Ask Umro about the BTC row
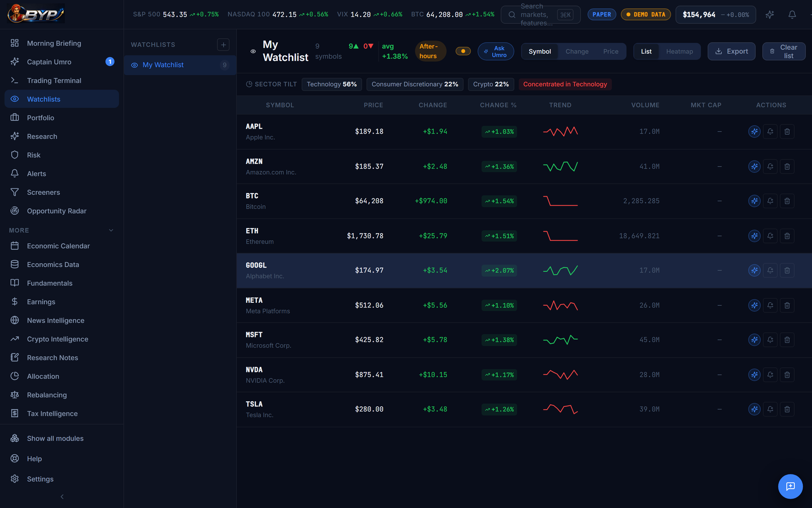This screenshot has width=812, height=508. 754,201
